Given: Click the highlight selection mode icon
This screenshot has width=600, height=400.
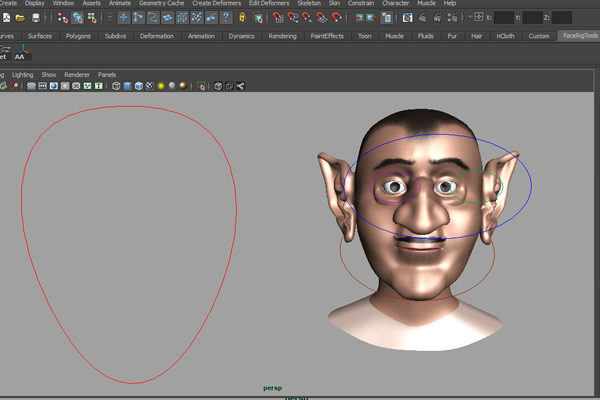Looking at the screenshot, I should tap(258, 18).
